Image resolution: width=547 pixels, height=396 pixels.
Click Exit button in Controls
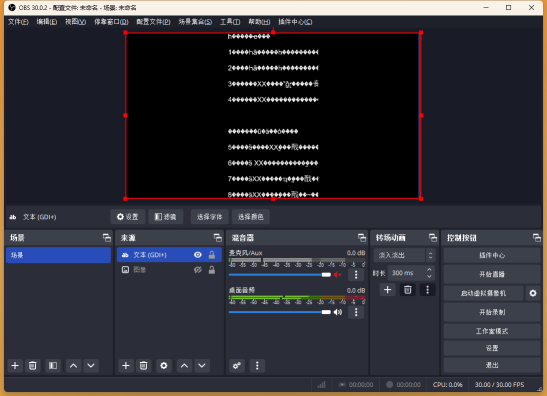tap(492, 365)
